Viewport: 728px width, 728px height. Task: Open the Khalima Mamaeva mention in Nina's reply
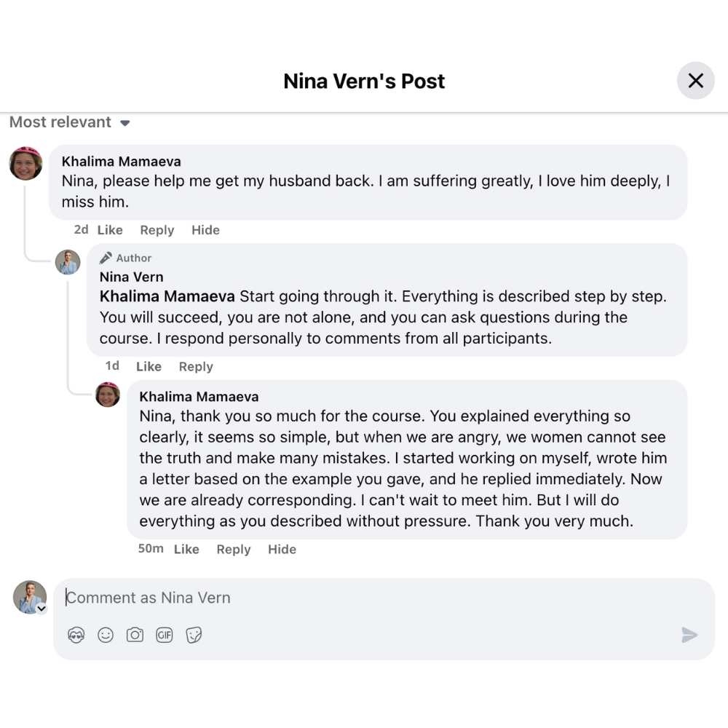click(x=167, y=296)
